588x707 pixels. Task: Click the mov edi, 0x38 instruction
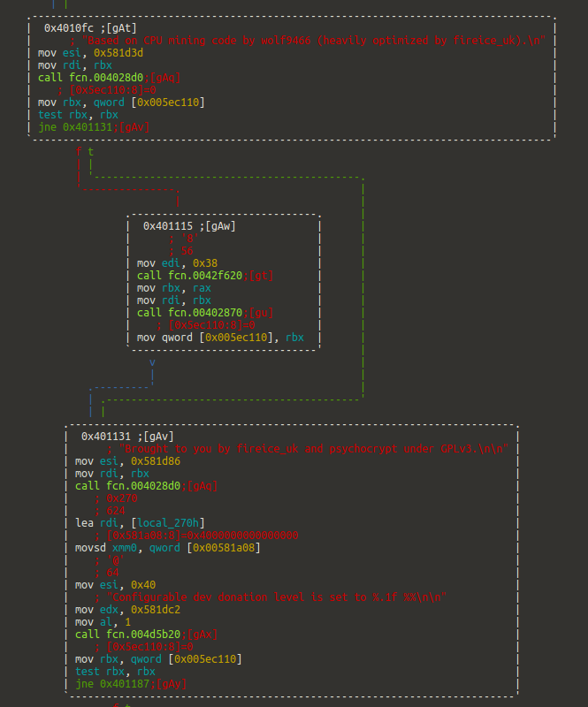(x=177, y=263)
